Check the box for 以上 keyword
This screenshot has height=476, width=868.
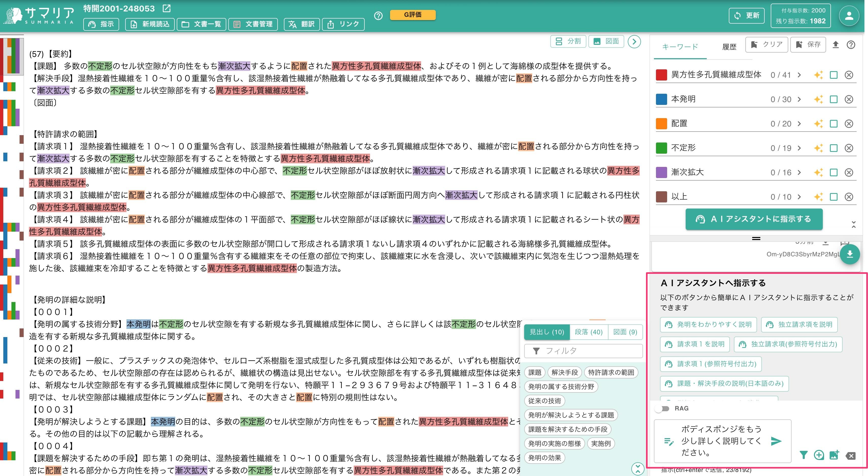tap(833, 197)
